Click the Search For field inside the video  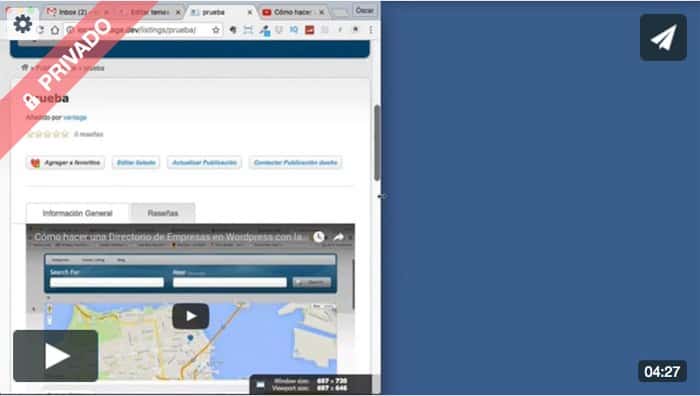point(107,282)
